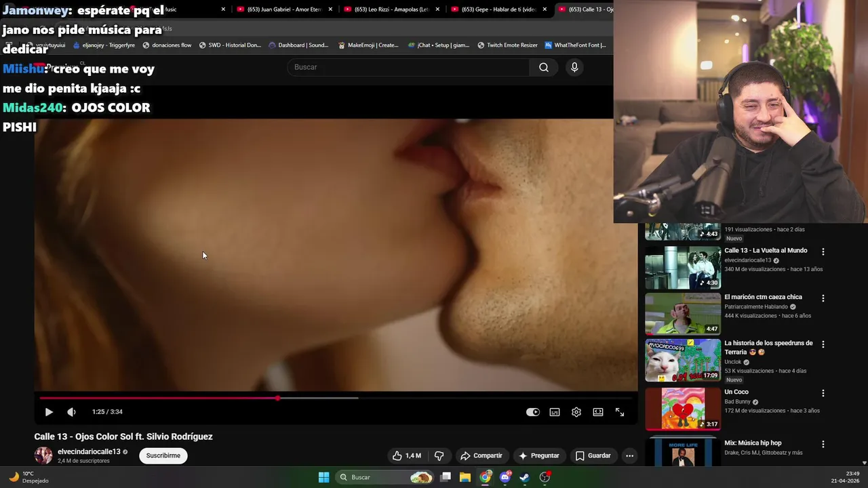
Task: Open the taskbar clock showing 23:49
Action: (x=846, y=477)
